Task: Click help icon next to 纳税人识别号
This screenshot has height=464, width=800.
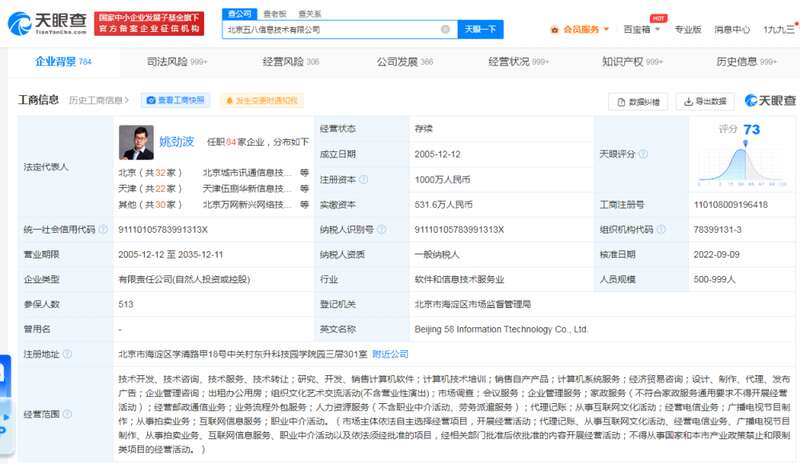Action: [x=381, y=230]
